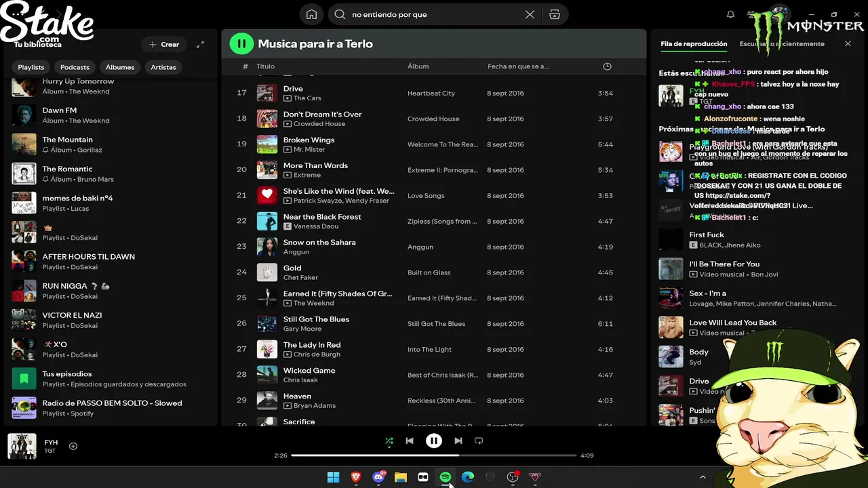Screen dimensions: 868x488
Task: Skip to the previous track
Action: 410,441
